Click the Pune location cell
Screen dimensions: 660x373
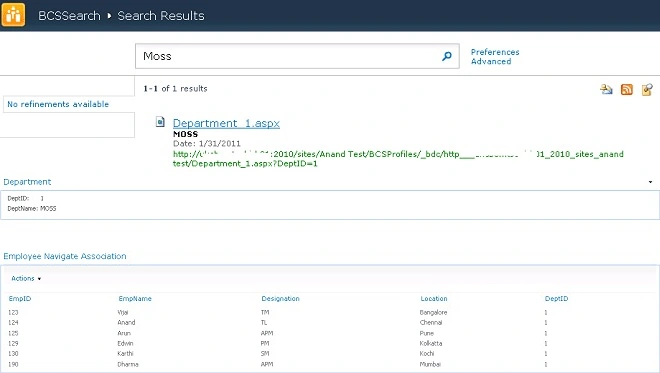point(426,333)
